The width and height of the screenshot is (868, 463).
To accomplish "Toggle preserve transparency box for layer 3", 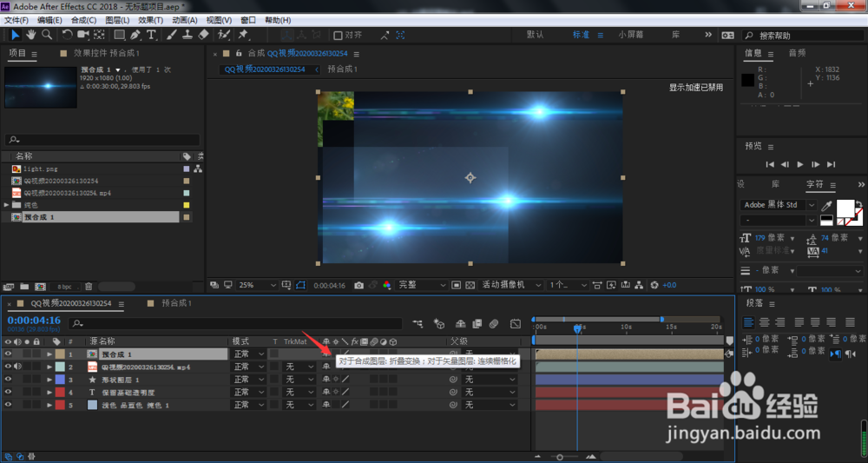I will click(274, 380).
